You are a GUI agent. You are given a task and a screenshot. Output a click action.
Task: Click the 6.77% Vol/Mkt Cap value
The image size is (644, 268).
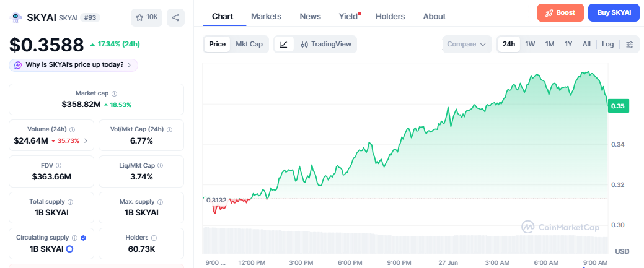pos(141,140)
